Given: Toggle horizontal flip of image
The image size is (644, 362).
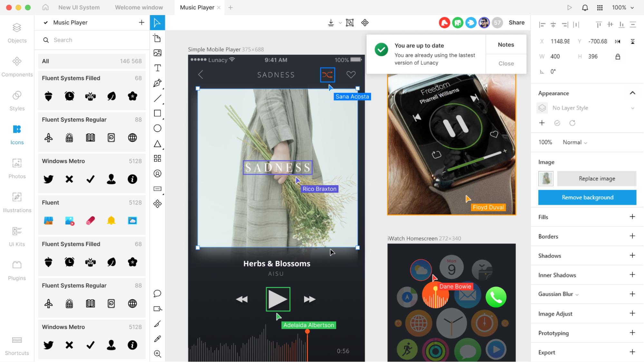Looking at the screenshot, I should click(x=617, y=41).
